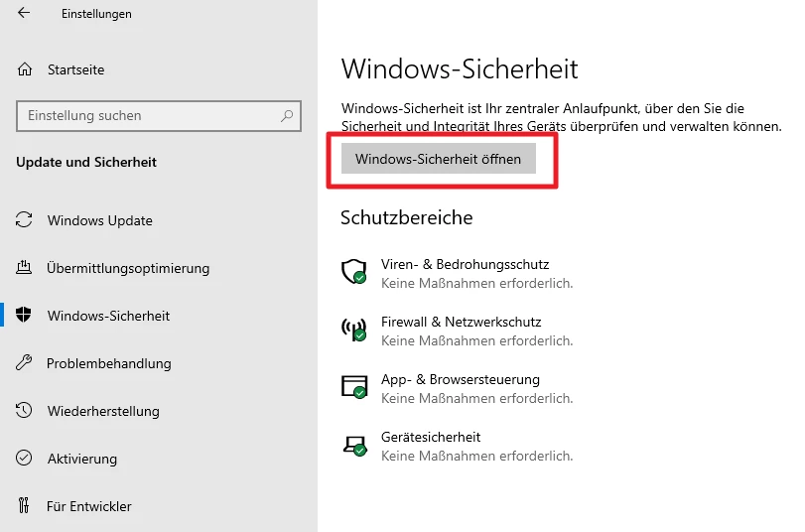This screenshot has height=532, width=805.
Task: Click the Übermittlungsoptimierung icon
Action: [26, 268]
